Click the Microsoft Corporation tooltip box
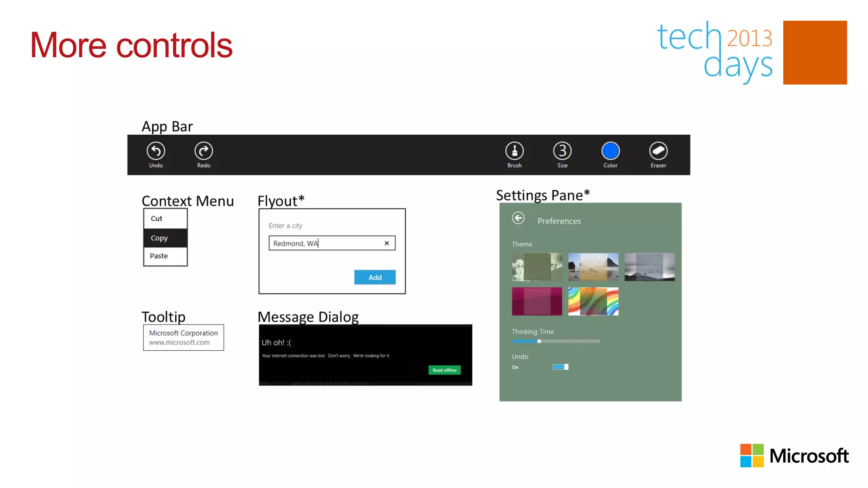The image size is (868, 488). coord(183,338)
